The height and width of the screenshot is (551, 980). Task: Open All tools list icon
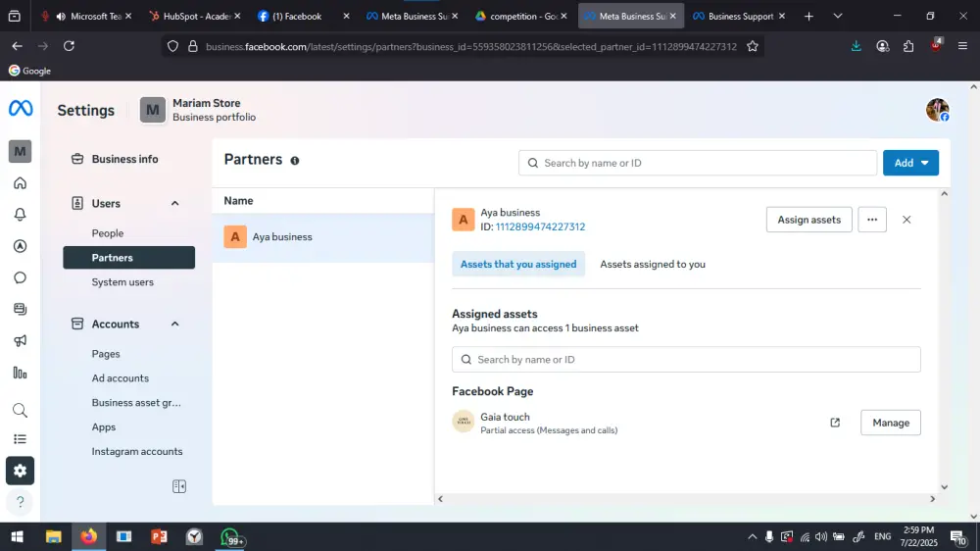[20, 439]
